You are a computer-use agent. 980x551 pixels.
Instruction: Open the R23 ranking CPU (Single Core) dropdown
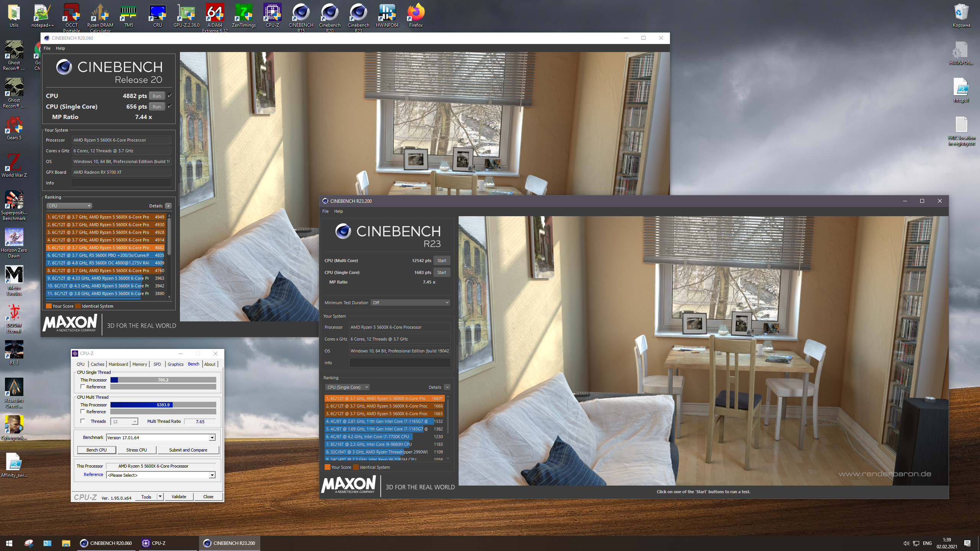click(x=347, y=387)
